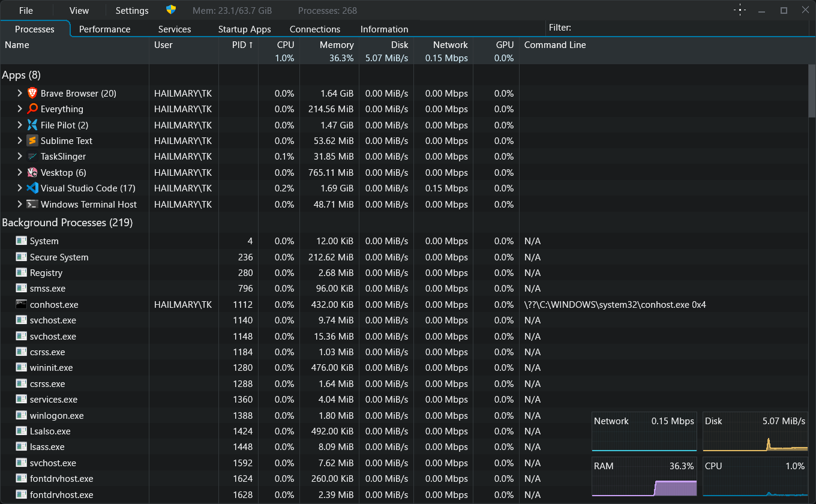Expand the File Pilot process group
This screenshot has height=504, width=816.
19,125
